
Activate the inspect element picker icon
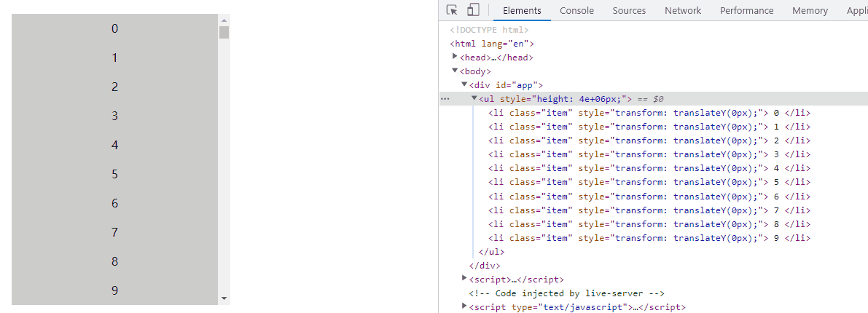pos(453,10)
